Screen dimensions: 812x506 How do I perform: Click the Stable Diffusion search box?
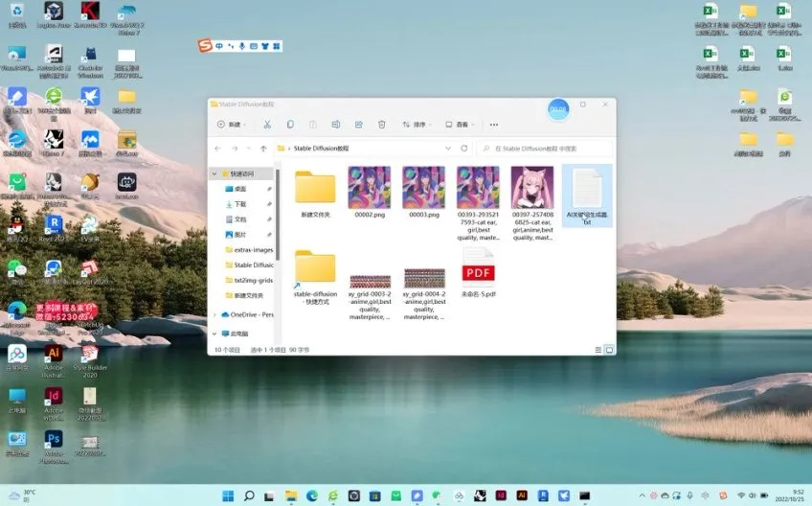(x=546, y=149)
